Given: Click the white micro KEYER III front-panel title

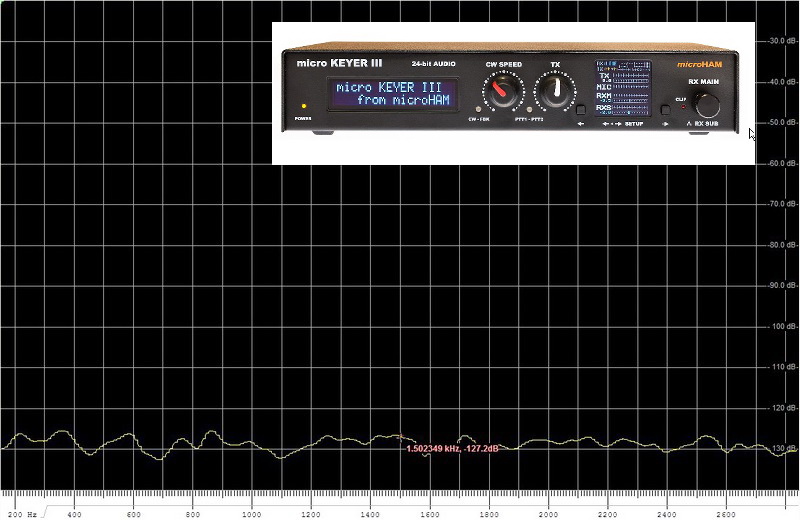Looking at the screenshot, I should pyautogui.click(x=339, y=63).
